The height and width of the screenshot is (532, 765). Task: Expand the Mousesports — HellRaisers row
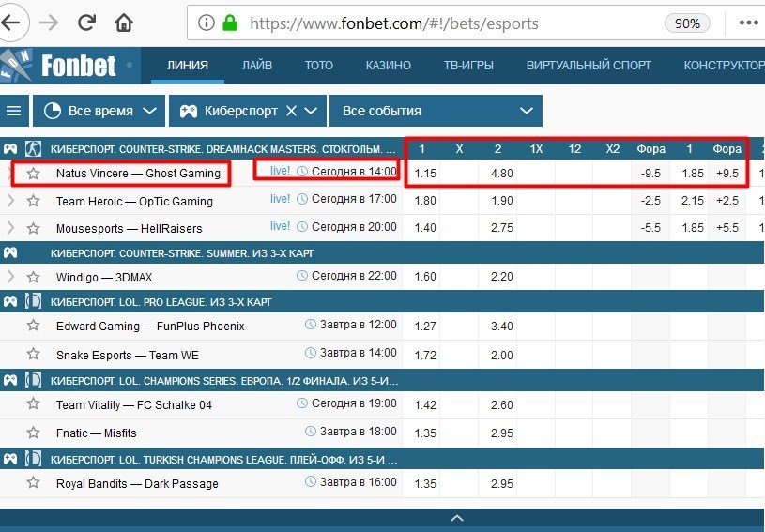pyautogui.click(x=10, y=227)
